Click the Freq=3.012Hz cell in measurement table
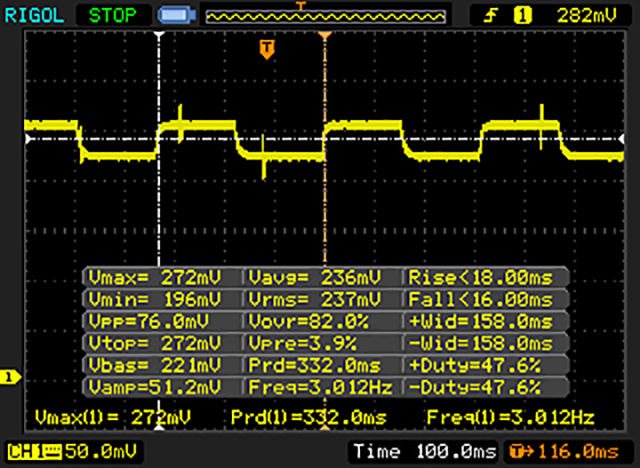Viewport: 640px width, 468px height. pyautogui.click(x=322, y=387)
